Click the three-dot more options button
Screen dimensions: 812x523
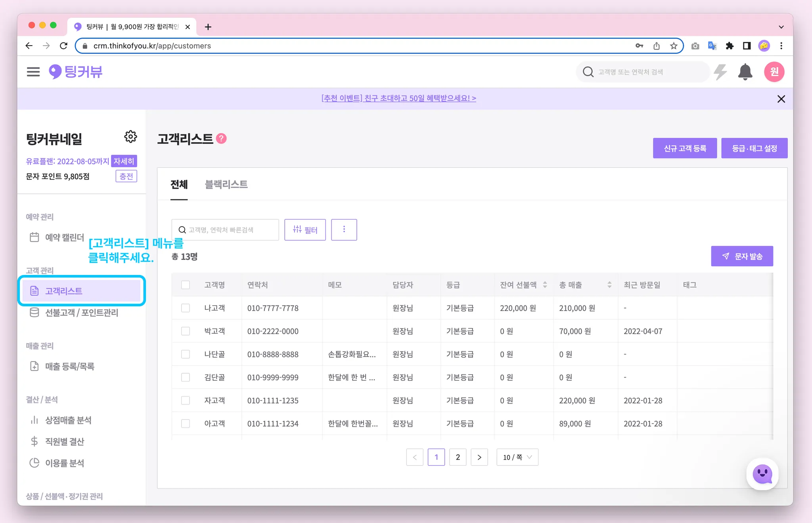pos(344,229)
